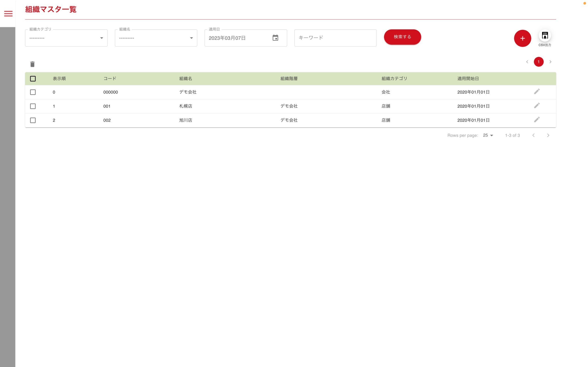Image resolution: width=588 pixels, height=367 pixels.
Task: Click the red plus add button
Action: click(x=522, y=38)
